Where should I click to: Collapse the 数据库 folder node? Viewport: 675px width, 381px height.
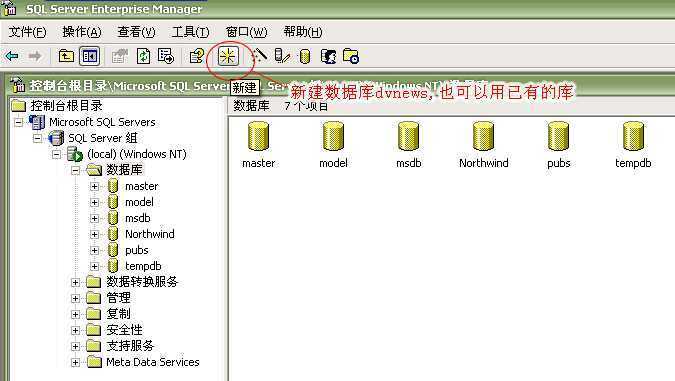[x=75, y=170]
